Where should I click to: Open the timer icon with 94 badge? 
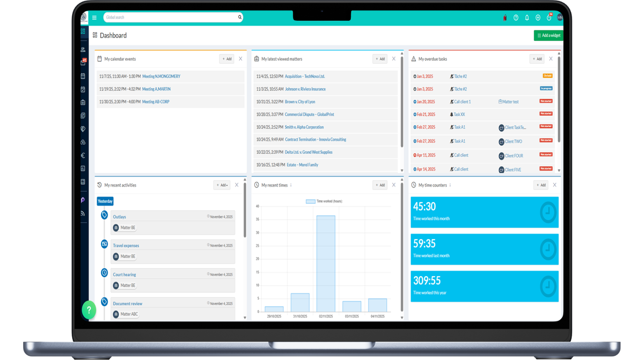click(549, 18)
